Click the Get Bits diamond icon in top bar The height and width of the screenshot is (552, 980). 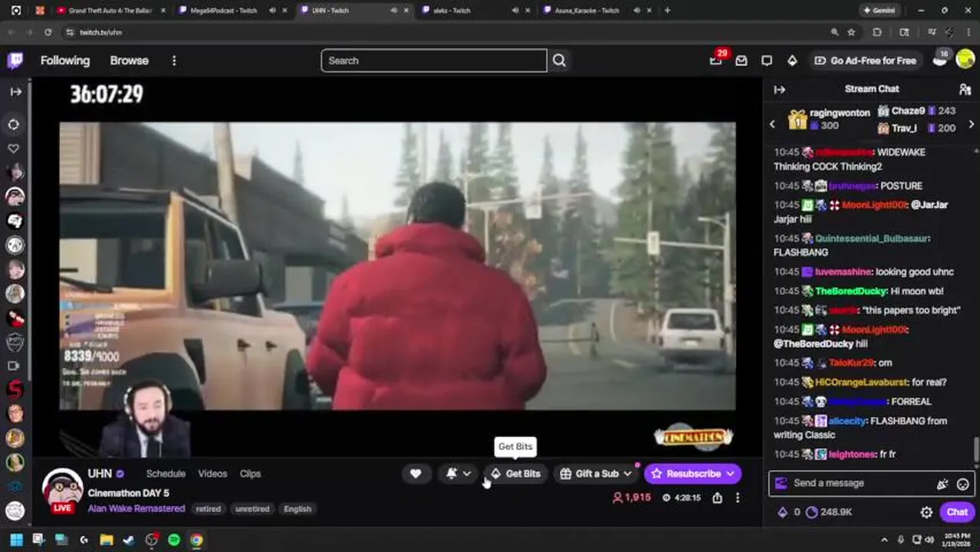(x=792, y=61)
